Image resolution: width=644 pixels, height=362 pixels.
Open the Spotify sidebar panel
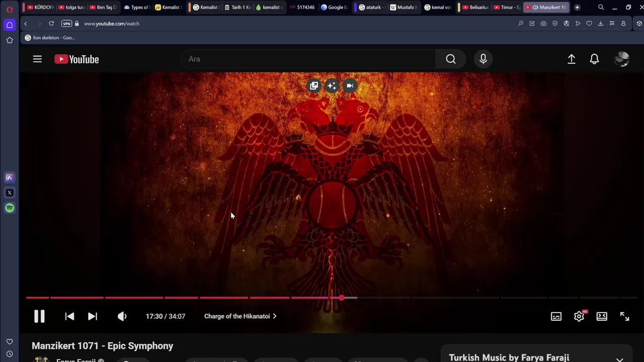(x=10, y=208)
